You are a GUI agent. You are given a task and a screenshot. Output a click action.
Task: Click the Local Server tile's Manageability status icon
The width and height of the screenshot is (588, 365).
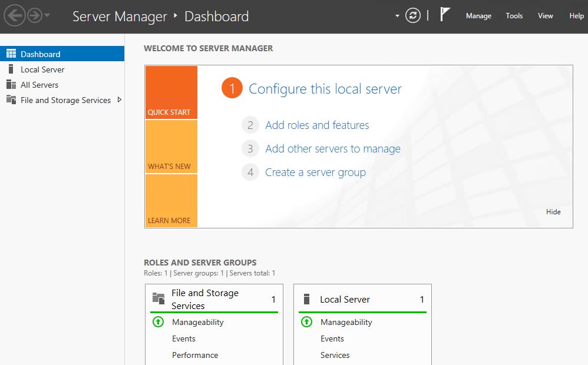[x=306, y=322]
